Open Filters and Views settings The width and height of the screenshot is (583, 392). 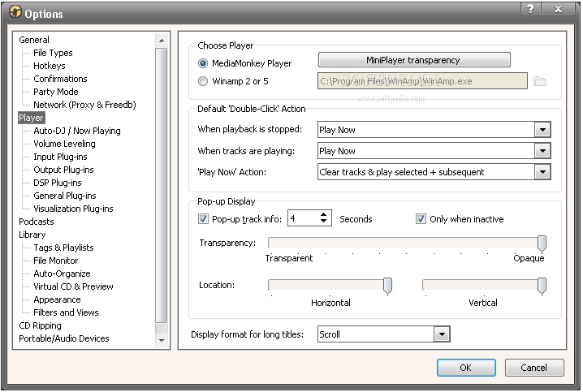pyautogui.click(x=66, y=312)
